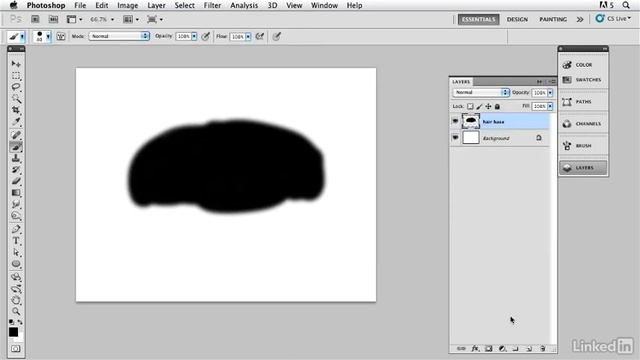Image resolution: width=640 pixels, height=360 pixels.
Task: Open the Select menu
Action: [184, 5]
